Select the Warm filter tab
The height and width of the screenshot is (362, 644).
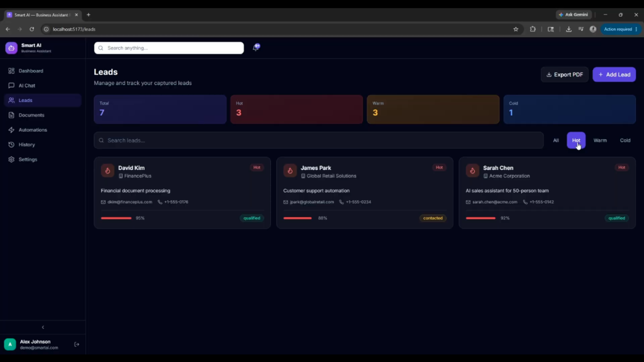pos(600,140)
